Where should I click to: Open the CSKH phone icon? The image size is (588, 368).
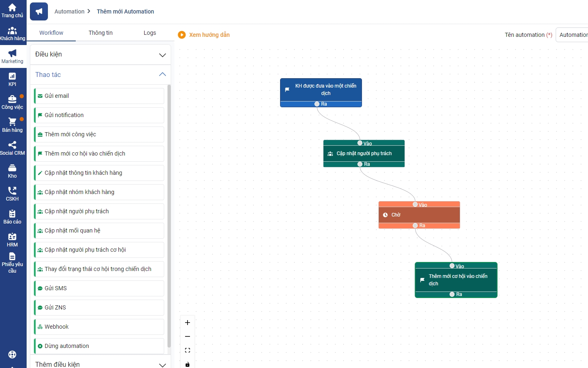tap(12, 194)
